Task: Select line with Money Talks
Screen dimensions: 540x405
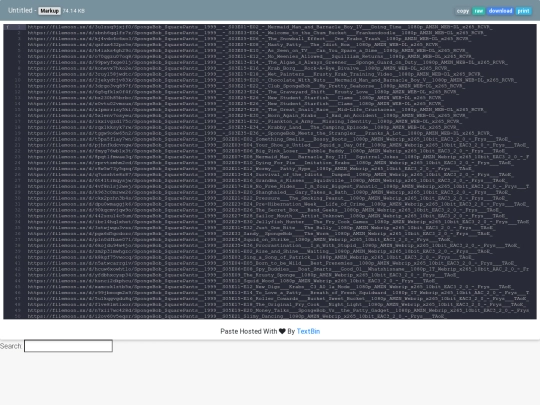Action: [278, 310]
